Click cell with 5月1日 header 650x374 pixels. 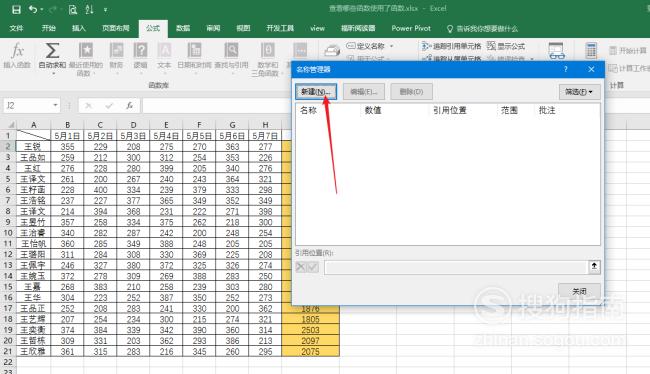coord(67,136)
